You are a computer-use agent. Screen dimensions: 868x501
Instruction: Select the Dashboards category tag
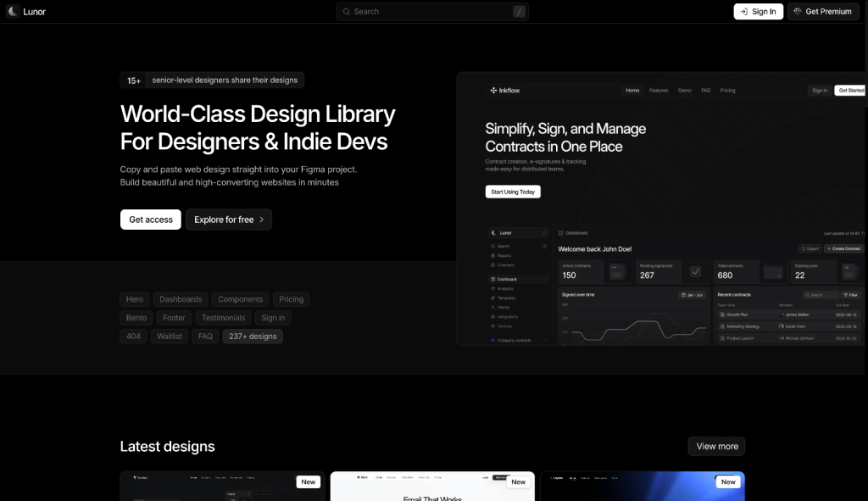coord(181,299)
